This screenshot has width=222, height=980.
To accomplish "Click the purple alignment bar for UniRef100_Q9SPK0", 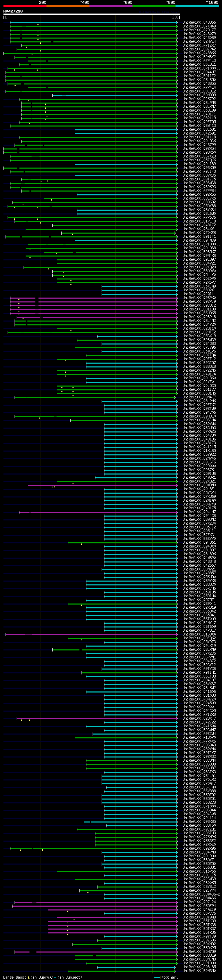I will 94,298.
